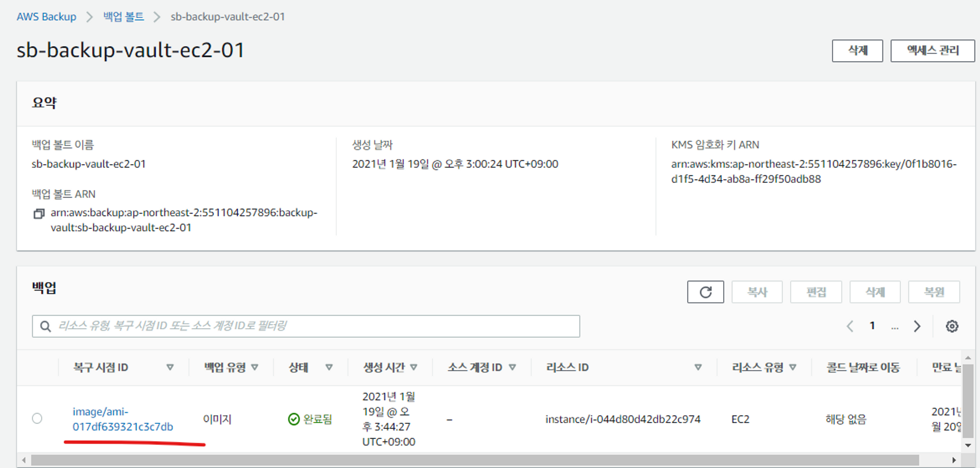
Task: Click the 편집 button in backups panel
Action: pos(816,292)
